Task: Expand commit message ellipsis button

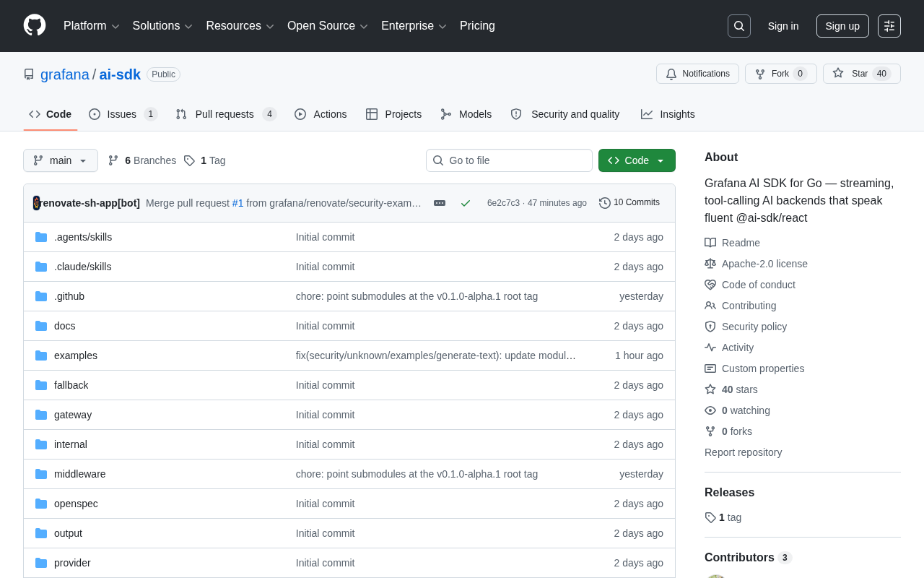Action: pyautogui.click(x=440, y=203)
